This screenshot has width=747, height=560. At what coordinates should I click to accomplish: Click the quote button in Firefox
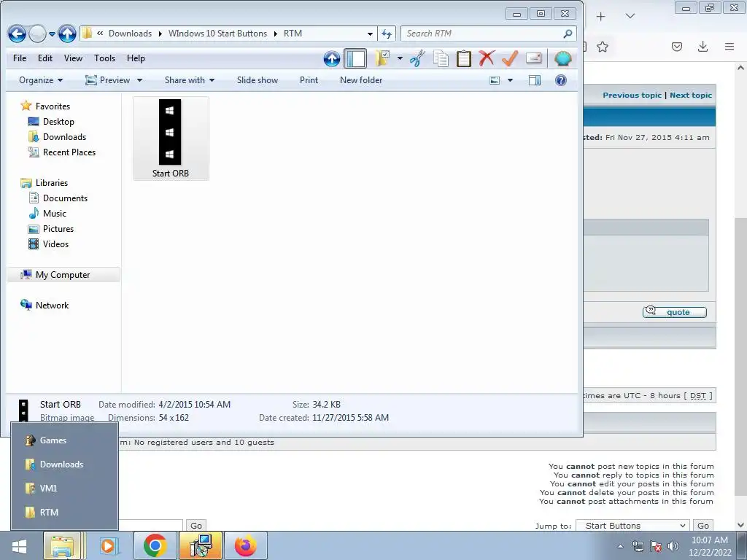(675, 312)
